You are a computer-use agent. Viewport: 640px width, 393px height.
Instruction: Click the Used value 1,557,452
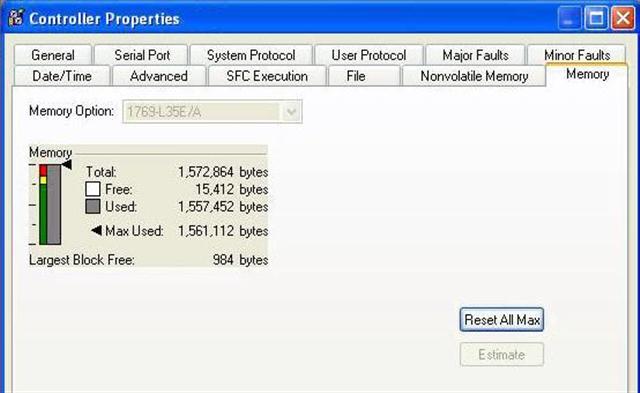206,206
